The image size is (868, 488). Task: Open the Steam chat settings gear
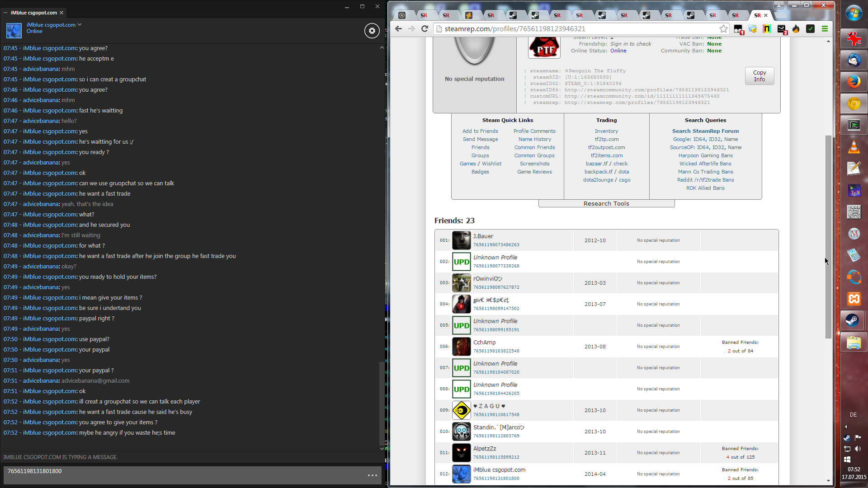tap(372, 31)
